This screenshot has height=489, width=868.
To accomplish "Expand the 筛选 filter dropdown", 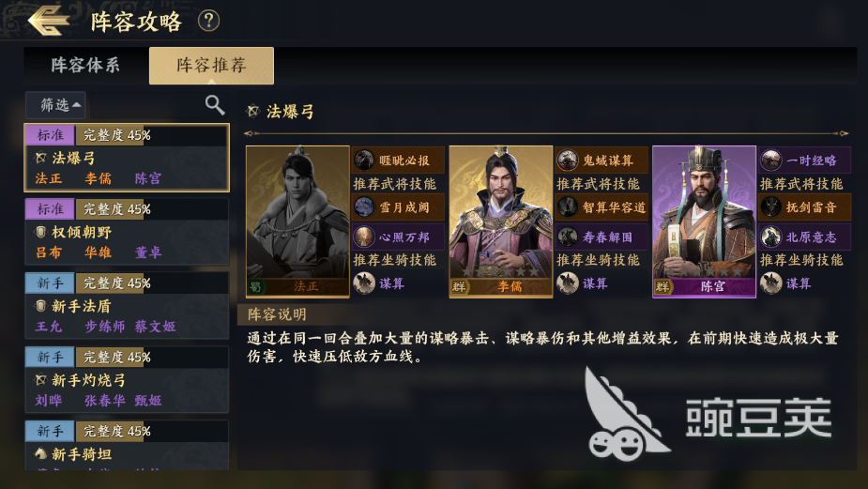I will click(x=56, y=105).
